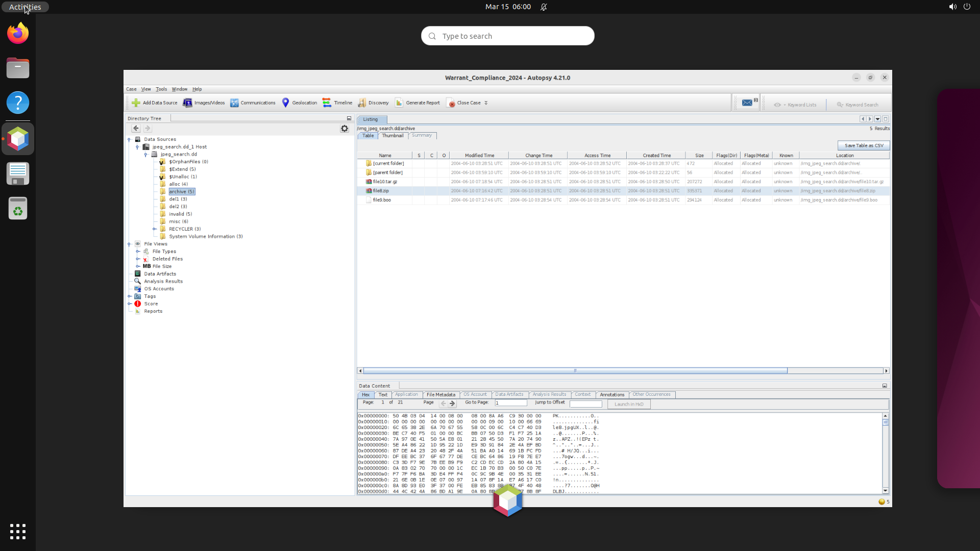980x551 pixels.
Task: Click the Close Case button
Action: coord(463,103)
